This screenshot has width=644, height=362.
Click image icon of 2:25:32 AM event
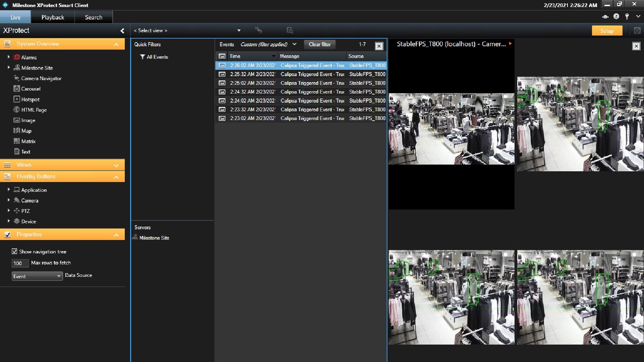pyautogui.click(x=222, y=74)
